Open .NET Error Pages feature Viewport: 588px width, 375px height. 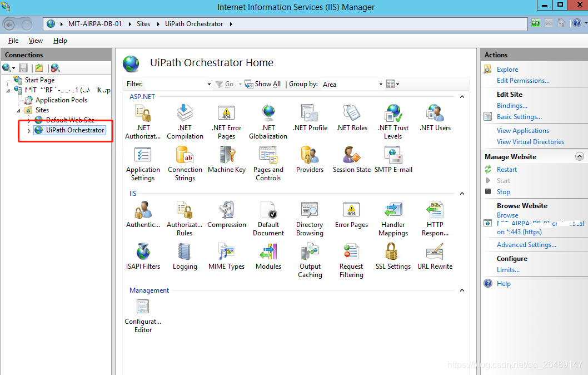tap(227, 122)
